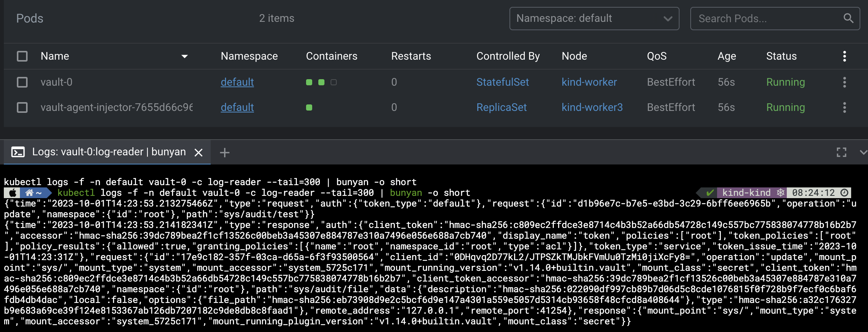Add a new dock tab
This screenshot has height=332, width=868.
[224, 153]
